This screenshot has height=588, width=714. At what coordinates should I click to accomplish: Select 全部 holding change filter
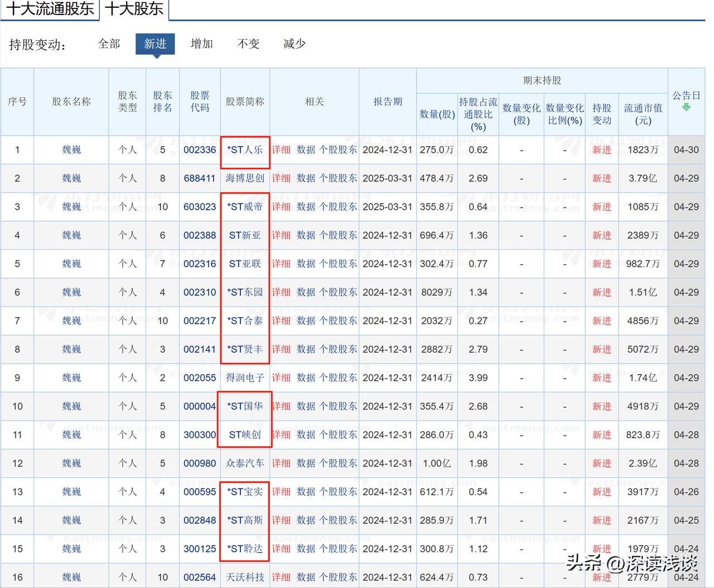[109, 44]
